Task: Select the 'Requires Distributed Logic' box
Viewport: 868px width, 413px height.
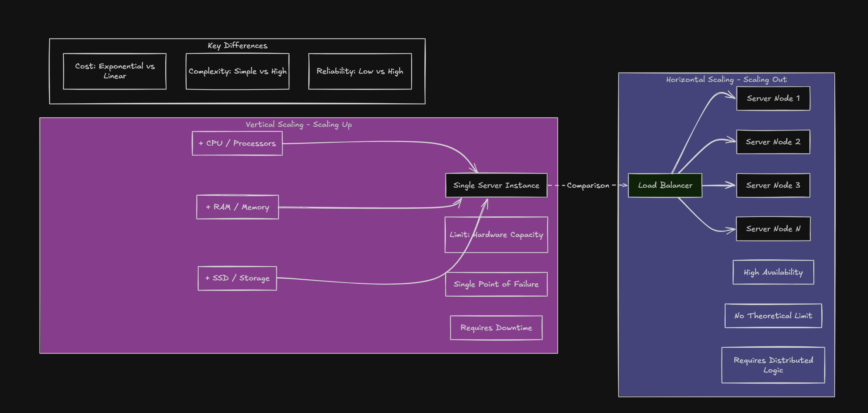Action: [x=773, y=365]
